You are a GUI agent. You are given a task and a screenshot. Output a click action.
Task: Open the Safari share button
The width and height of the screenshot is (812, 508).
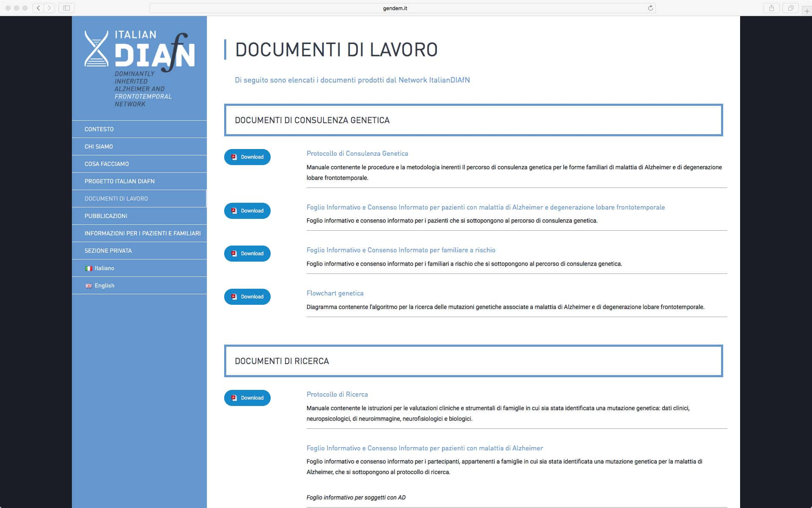(x=772, y=8)
